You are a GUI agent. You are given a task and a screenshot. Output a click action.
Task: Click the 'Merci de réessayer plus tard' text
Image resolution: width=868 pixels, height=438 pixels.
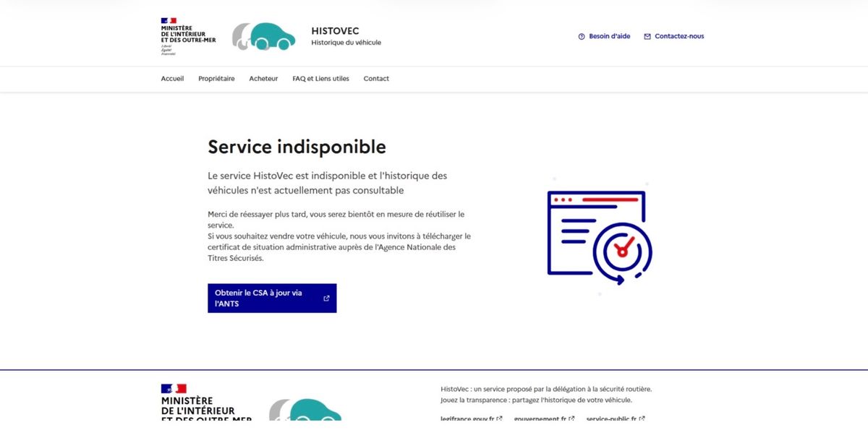coord(336,220)
